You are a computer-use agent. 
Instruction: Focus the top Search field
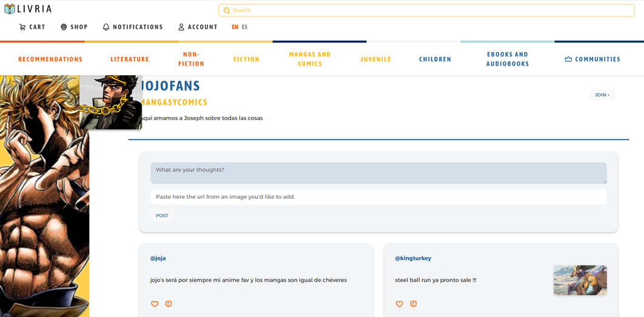[x=427, y=10]
